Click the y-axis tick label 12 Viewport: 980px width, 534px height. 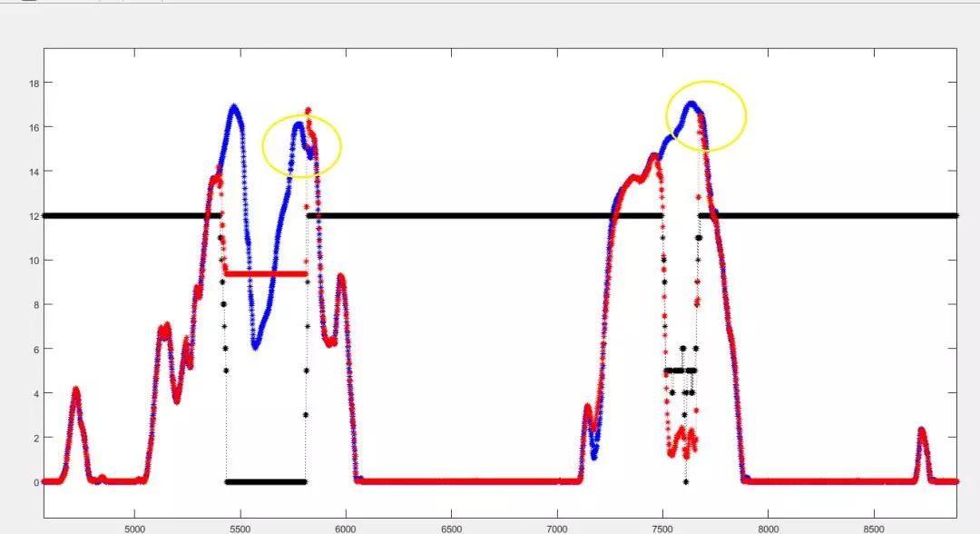pos(33,216)
